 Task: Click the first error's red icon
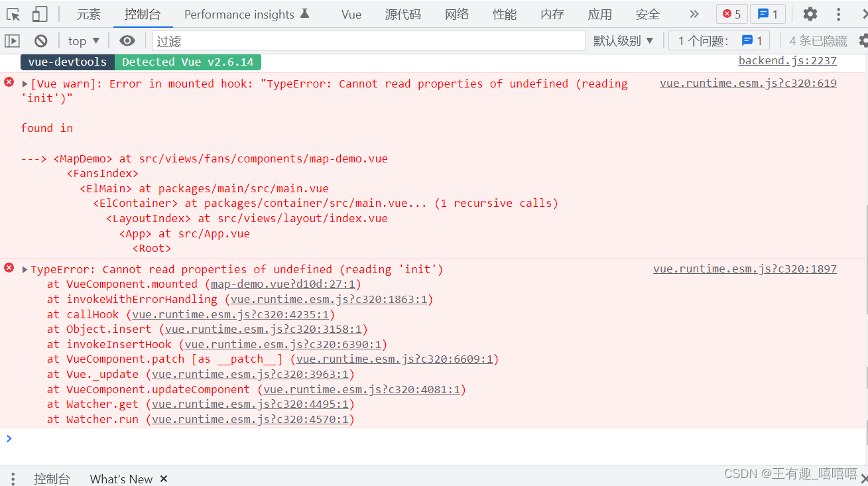point(9,82)
